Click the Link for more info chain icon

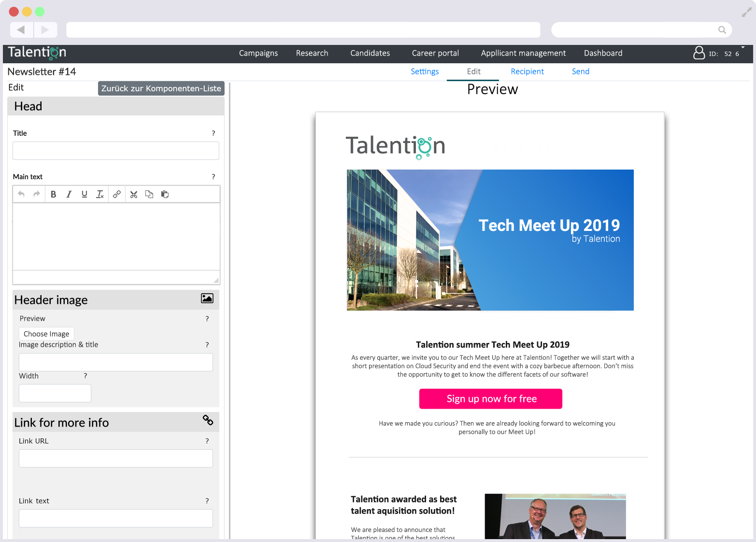pos(208,420)
